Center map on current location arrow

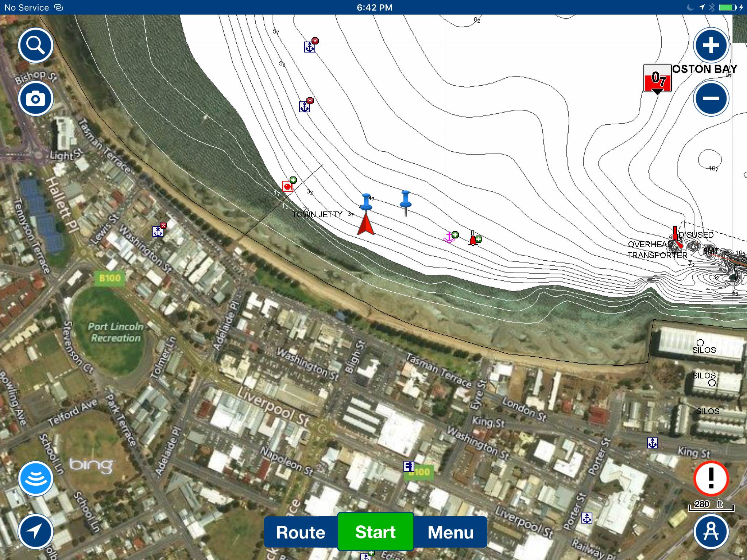click(x=36, y=532)
